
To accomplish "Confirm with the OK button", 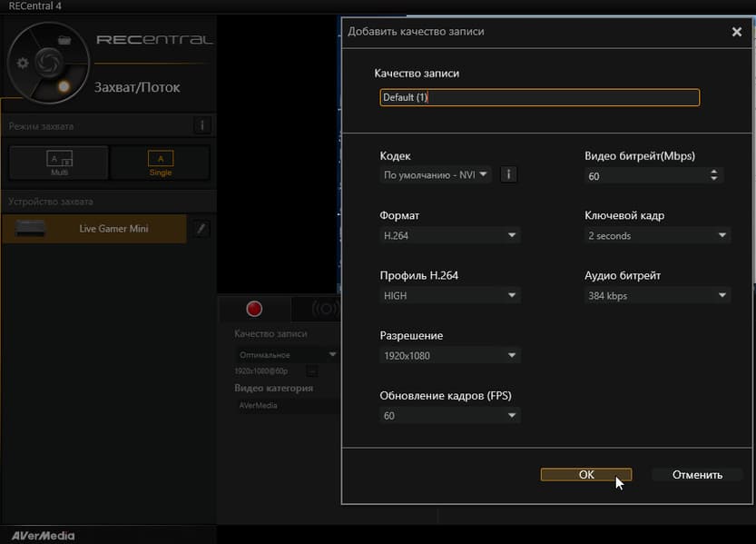I will (x=586, y=475).
